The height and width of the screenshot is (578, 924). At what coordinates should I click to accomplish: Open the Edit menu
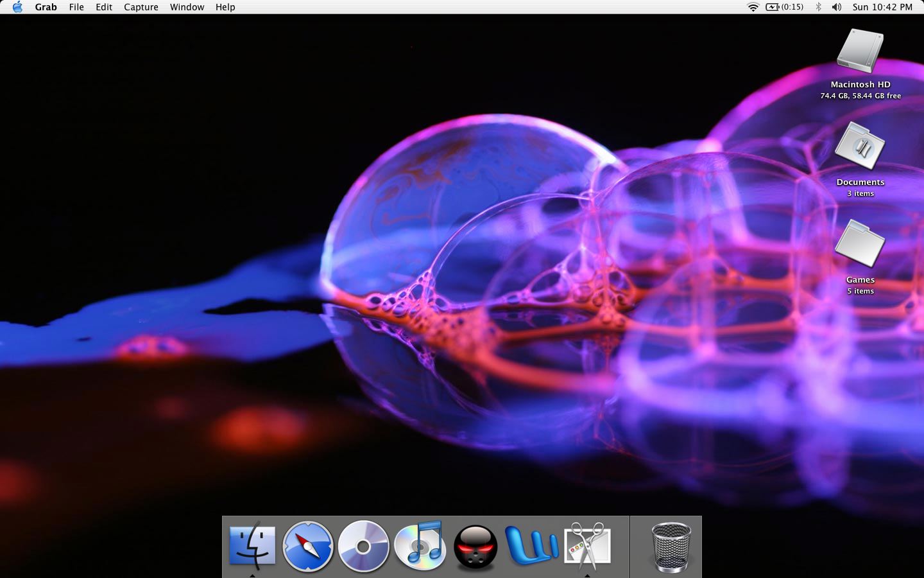pos(104,7)
